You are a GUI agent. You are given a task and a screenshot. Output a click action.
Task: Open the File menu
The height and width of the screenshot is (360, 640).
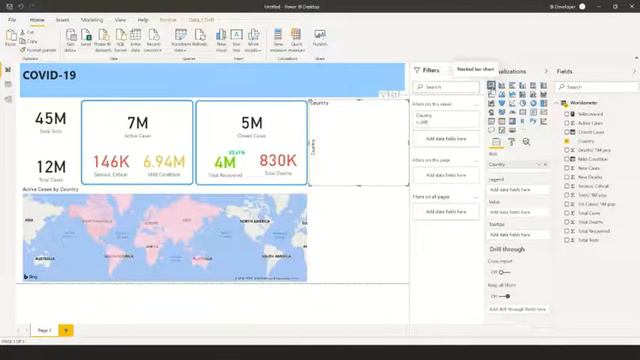coord(12,20)
